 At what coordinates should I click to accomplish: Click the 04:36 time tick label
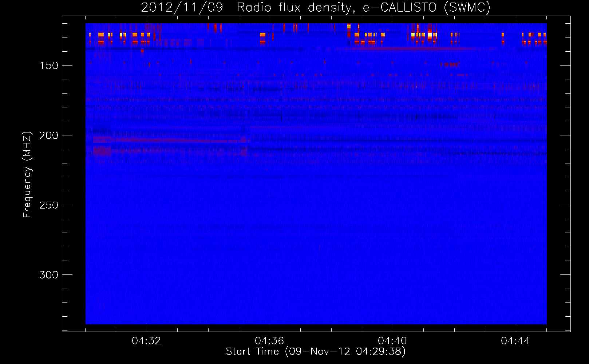click(269, 341)
